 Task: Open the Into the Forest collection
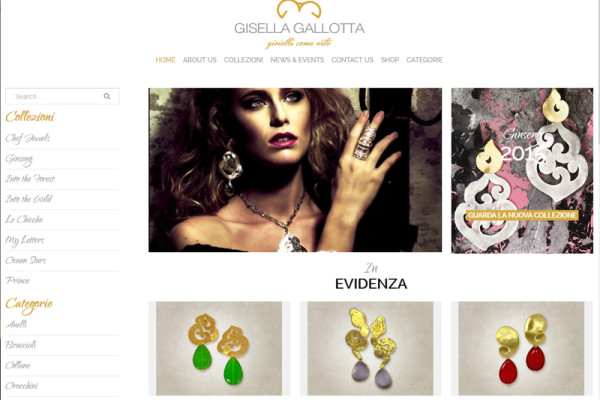click(30, 179)
